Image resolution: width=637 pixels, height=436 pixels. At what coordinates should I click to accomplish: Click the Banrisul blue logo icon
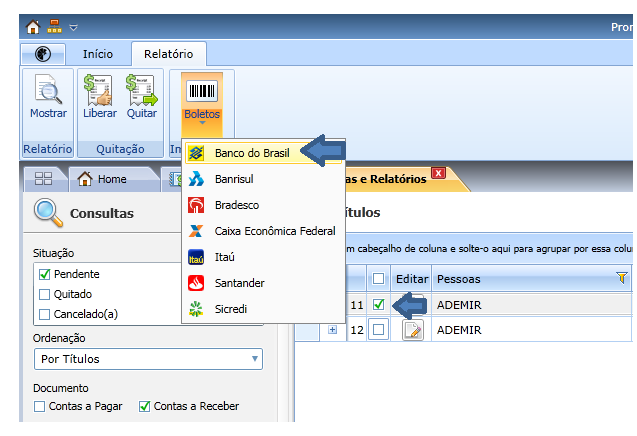pyautogui.click(x=196, y=179)
